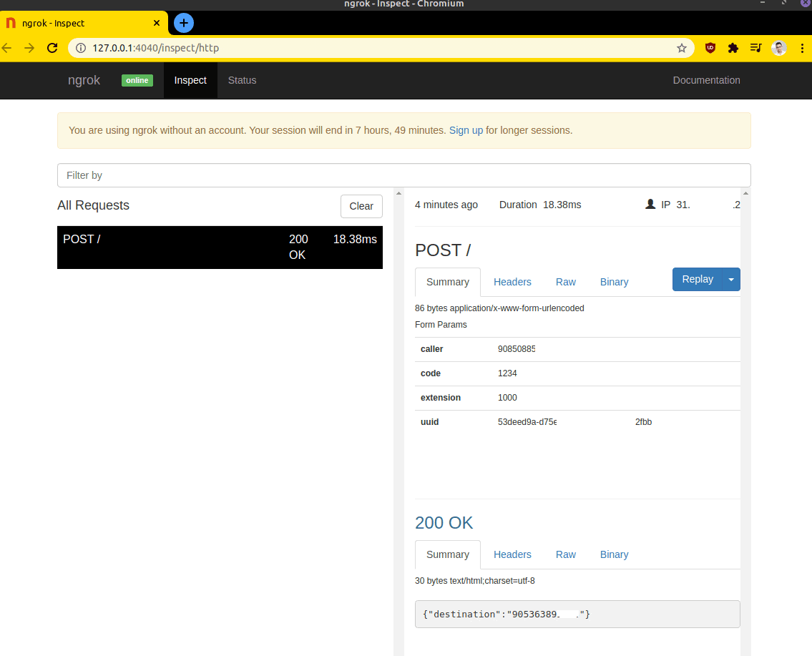This screenshot has height=656, width=812.
Task: Open the uBlock Origin extension icon
Action: tap(710, 48)
